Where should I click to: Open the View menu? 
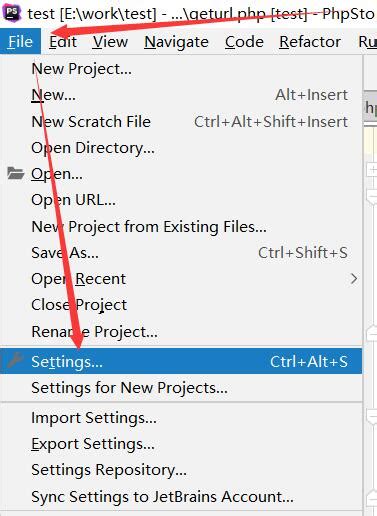(x=110, y=42)
